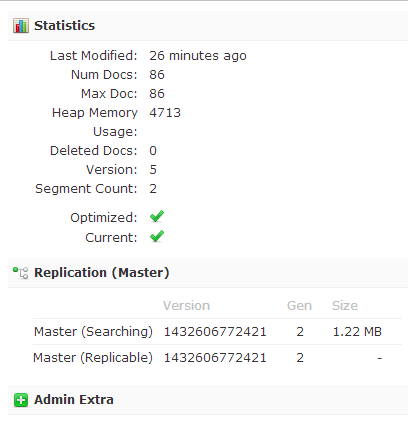
Task: Click the 1.22 MB size value
Action: pyautogui.click(x=357, y=332)
